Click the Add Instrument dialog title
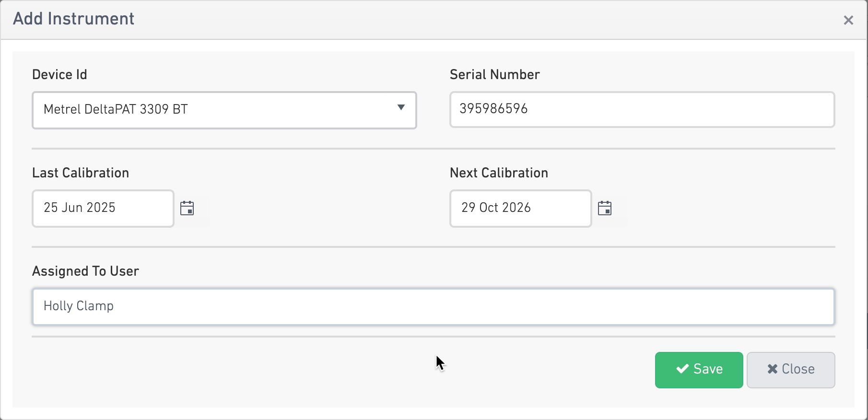 [74, 19]
